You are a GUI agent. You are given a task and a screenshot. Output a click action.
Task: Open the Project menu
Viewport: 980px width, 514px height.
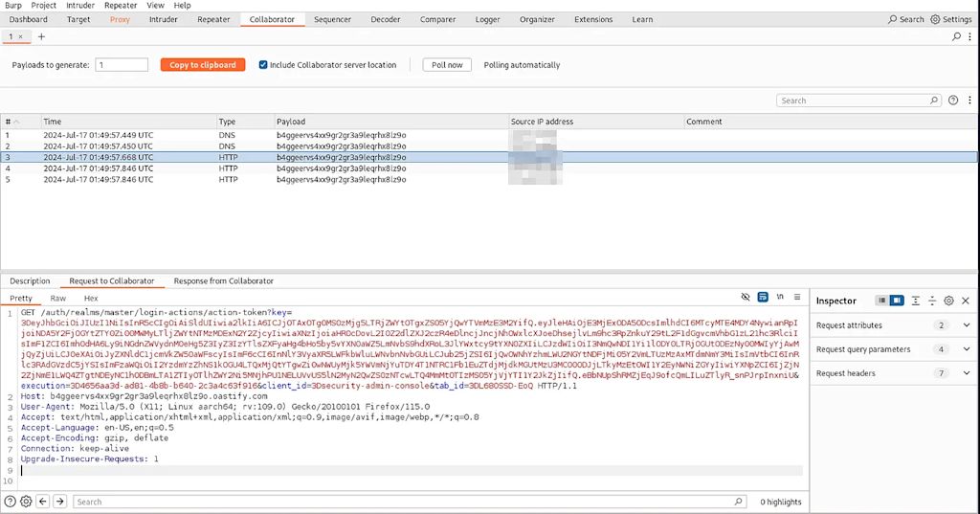[44, 5]
